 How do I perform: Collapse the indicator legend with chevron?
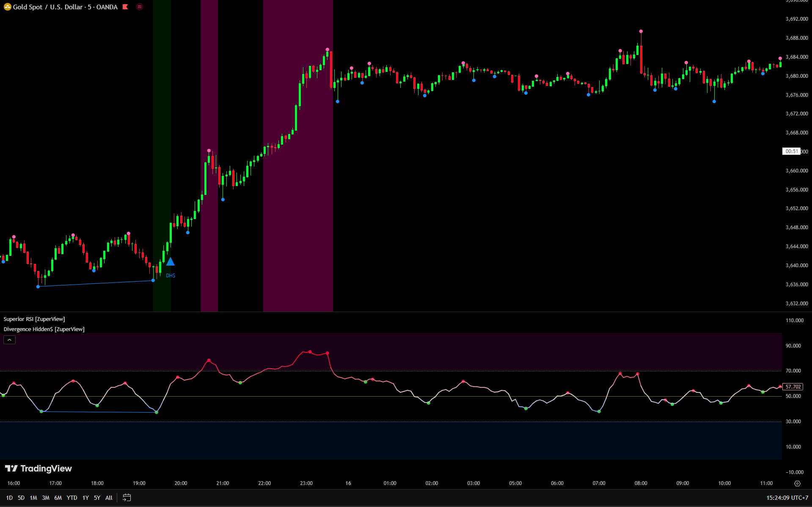(9, 340)
